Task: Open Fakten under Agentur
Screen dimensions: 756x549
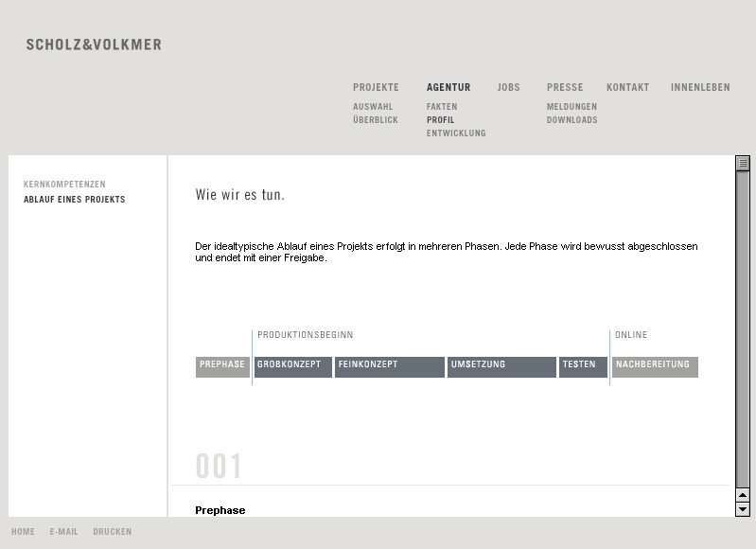Action: (442, 107)
